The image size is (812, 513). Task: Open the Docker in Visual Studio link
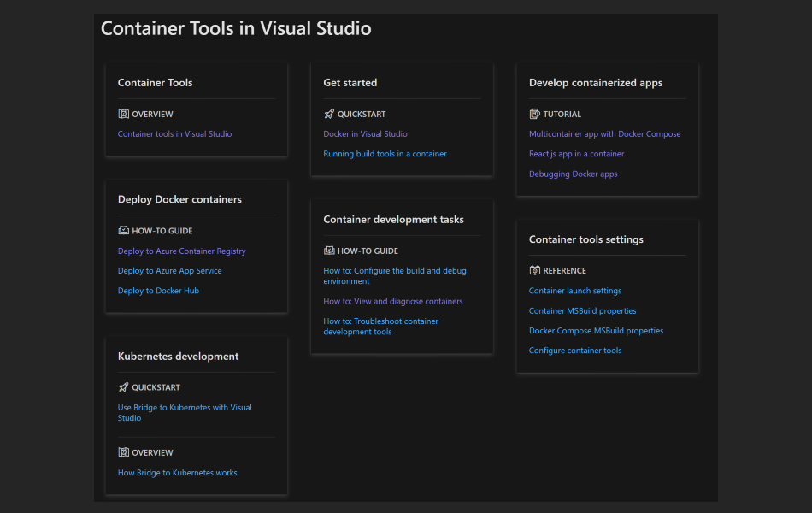365,134
